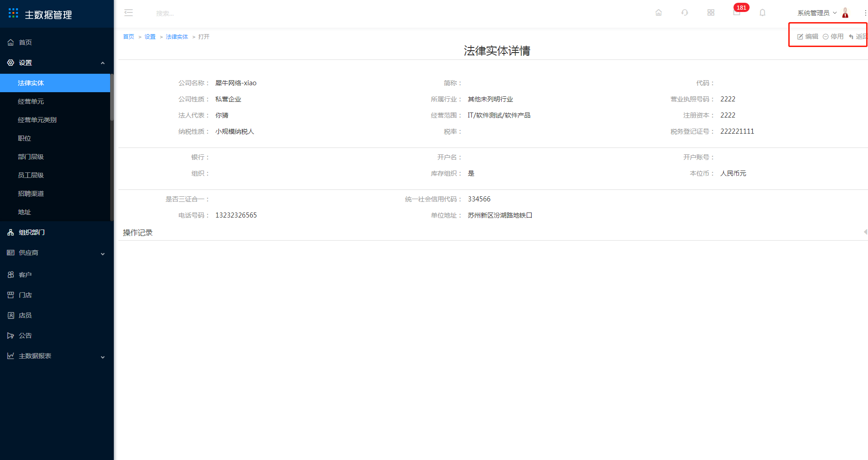This screenshot has width=868, height=460.
Task: Click the 停用 disable button
Action: (x=833, y=36)
